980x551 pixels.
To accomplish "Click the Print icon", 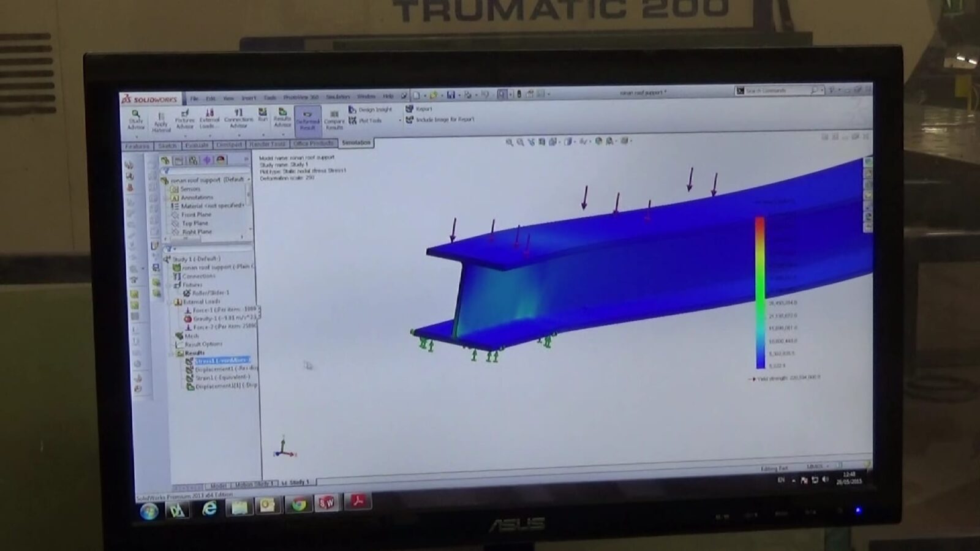I will pos(468,95).
